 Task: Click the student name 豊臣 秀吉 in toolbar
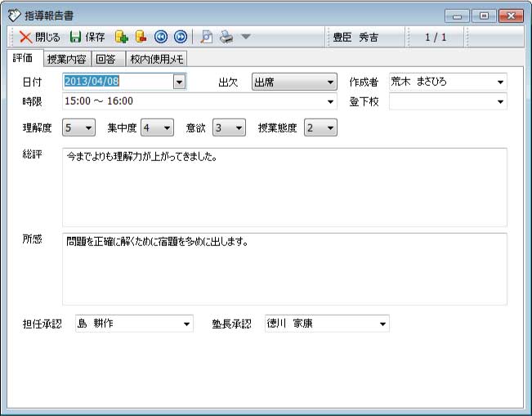tap(356, 37)
